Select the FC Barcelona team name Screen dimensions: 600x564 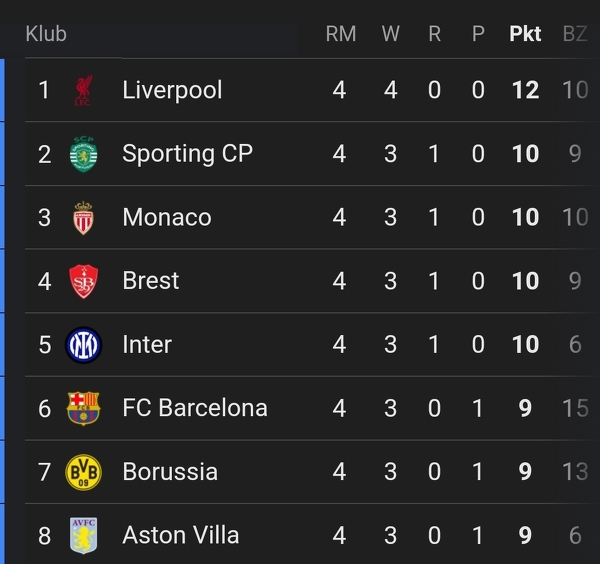point(195,408)
